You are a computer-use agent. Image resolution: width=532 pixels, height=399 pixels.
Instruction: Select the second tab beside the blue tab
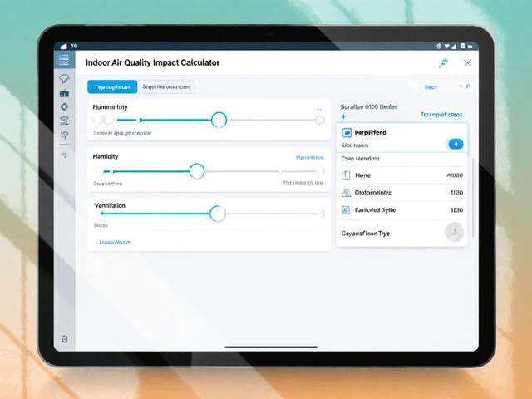[165, 86]
